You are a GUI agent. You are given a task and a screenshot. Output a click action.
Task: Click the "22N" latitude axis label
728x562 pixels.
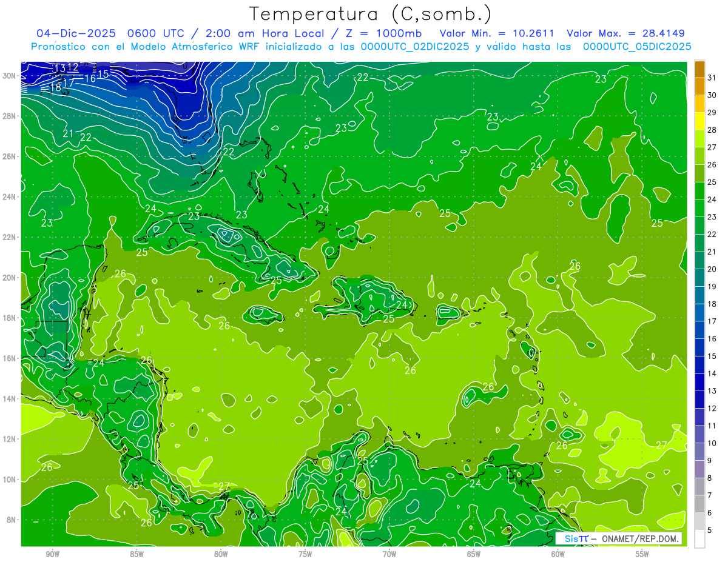8,237
